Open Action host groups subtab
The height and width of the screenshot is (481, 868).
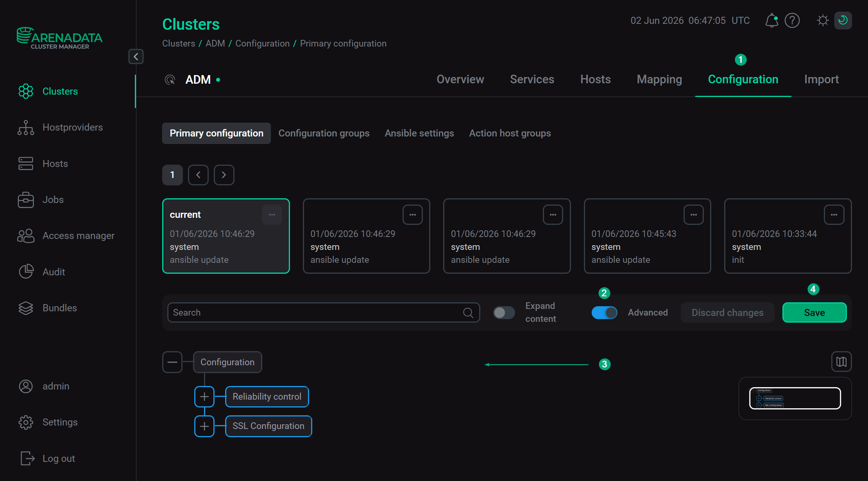click(510, 133)
